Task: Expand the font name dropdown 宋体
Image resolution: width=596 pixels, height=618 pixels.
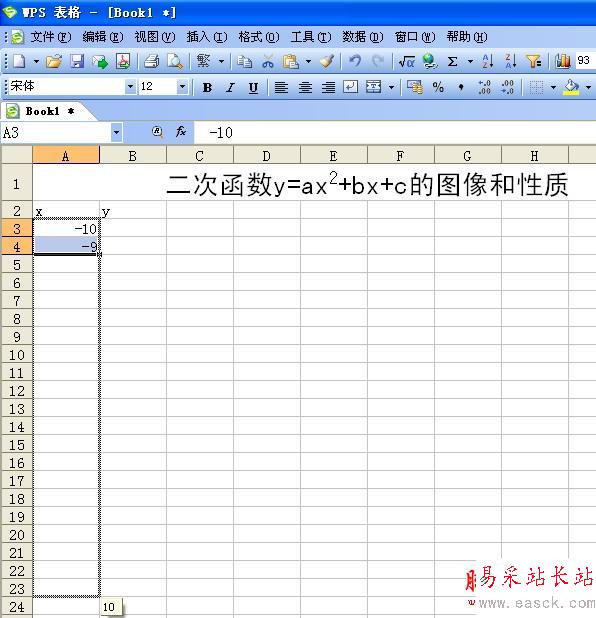Action: 130,87
